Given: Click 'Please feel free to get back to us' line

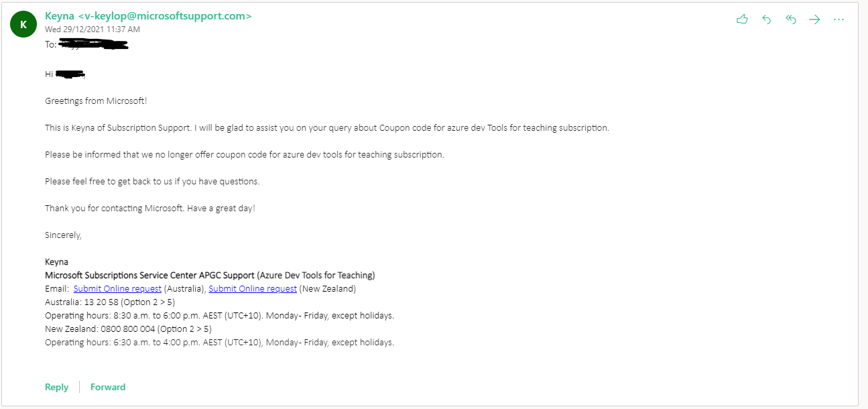Looking at the screenshot, I should coord(152,182).
